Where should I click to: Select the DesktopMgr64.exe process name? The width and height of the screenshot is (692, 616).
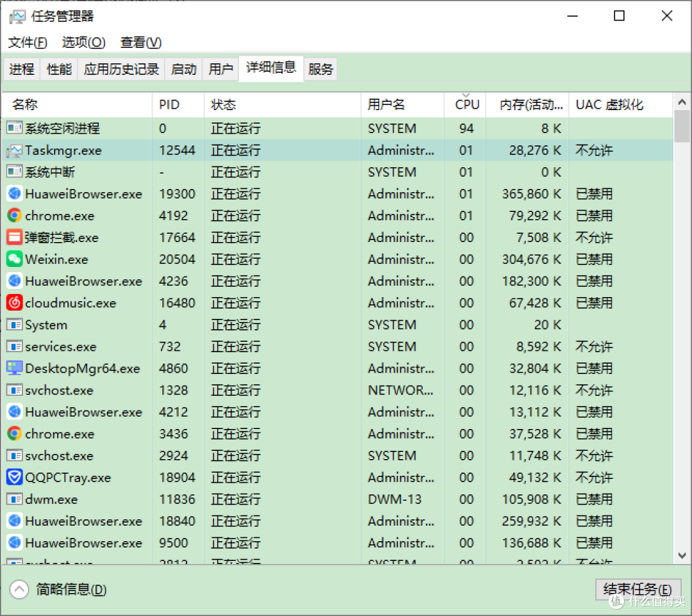(x=83, y=369)
